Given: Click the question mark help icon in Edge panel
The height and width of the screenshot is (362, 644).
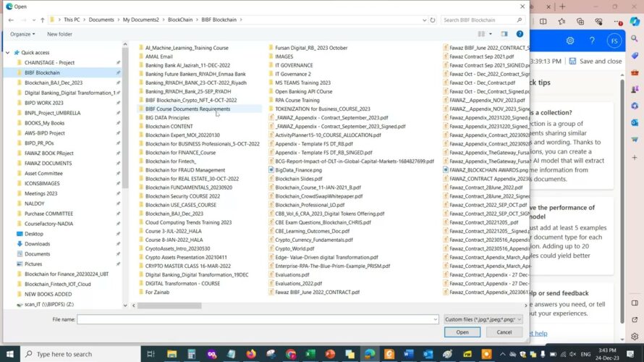Looking at the screenshot, I should click(x=592, y=41).
